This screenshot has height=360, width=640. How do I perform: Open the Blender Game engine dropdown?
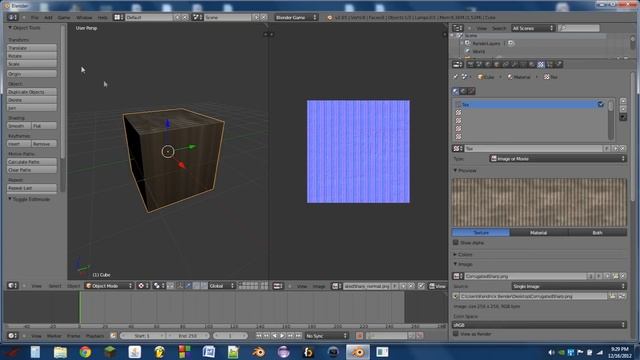click(296, 18)
